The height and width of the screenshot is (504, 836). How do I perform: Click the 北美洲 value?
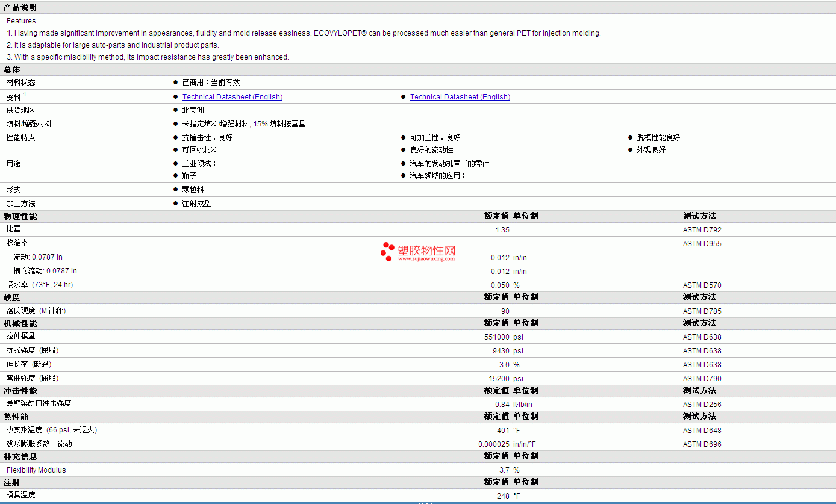(193, 110)
